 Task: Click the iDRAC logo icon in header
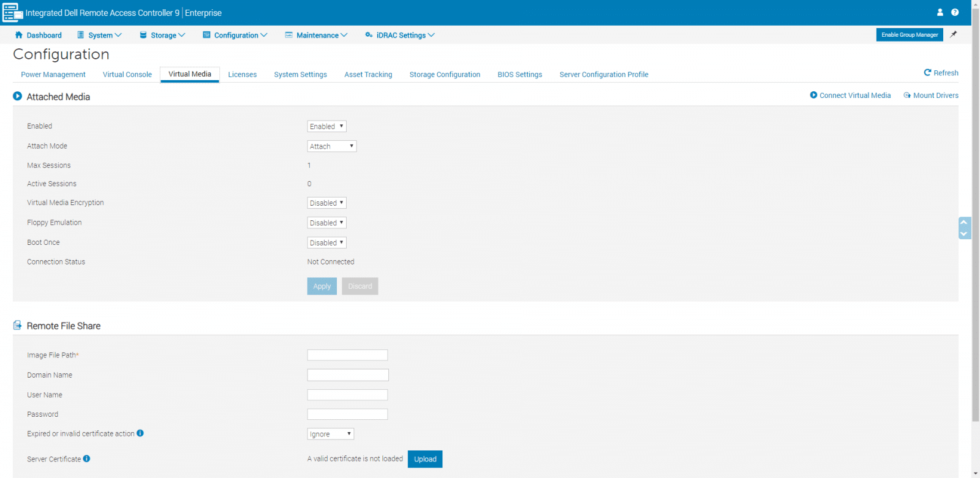[12, 12]
